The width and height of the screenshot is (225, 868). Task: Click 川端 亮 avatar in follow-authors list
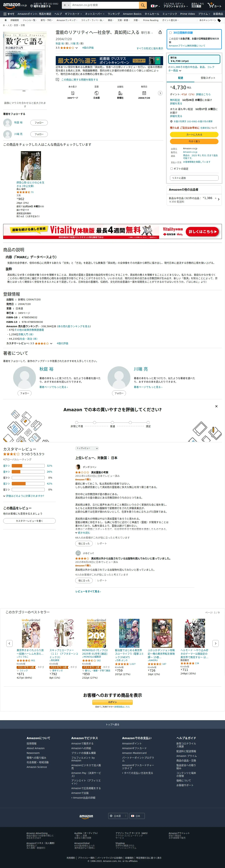(x=7, y=134)
